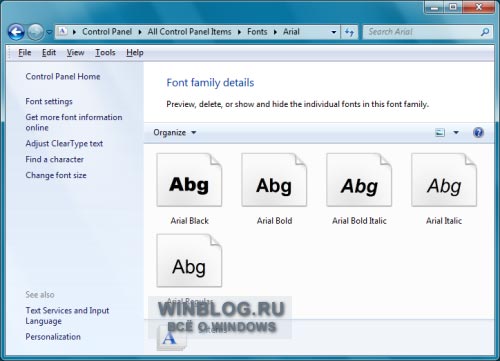Select Fonts in the address breadcrumb
Viewport: 500px width, 361px height.
[x=257, y=32]
